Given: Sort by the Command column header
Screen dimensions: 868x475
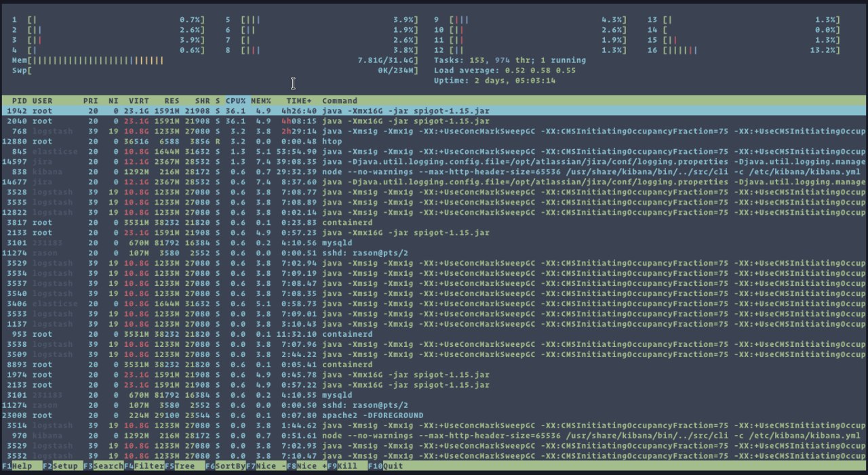Looking at the screenshot, I should point(340,100).
